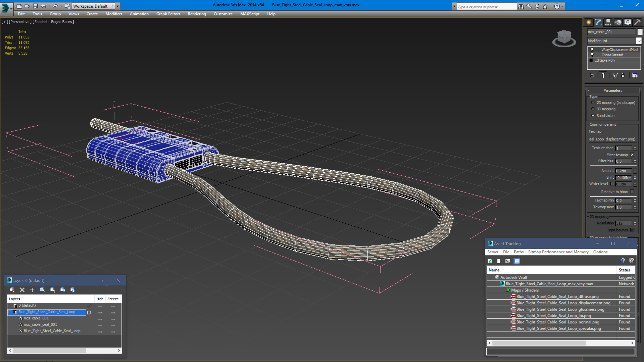Open Paths menu in Asset Tracking

coord(519,252)
